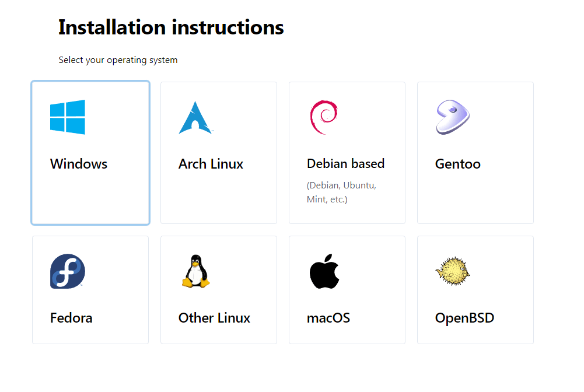Click the Tux penguin icon

point(196,271)
